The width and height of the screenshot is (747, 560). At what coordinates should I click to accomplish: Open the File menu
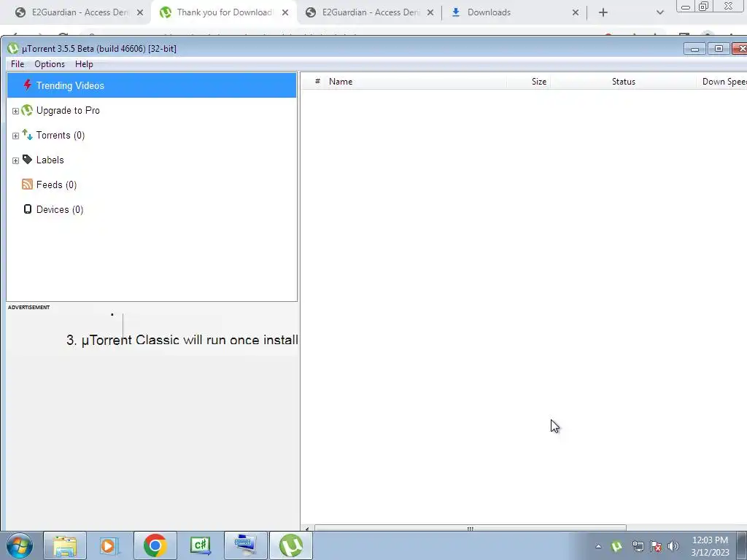[x=18, y=64]
